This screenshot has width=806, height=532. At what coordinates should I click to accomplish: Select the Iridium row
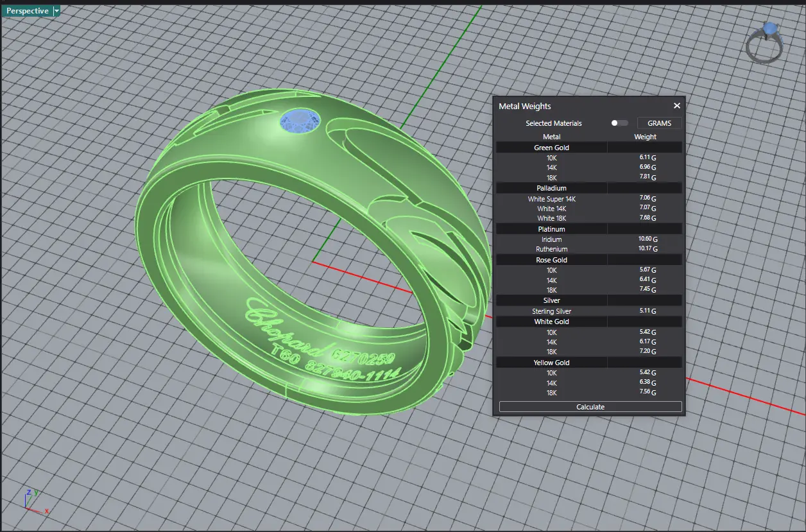(x=589, y=239)
